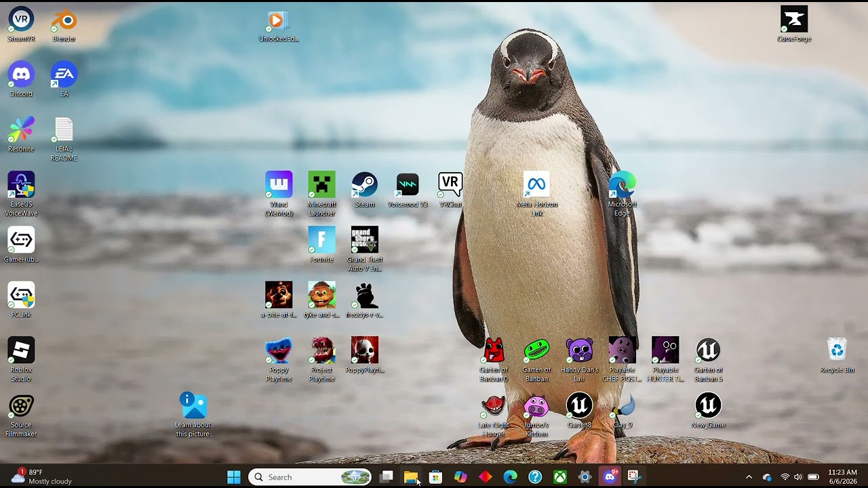Select the Garten of Banban 0 icon
The height and width of the screenshot is (488, 868).
coord(494,360)
